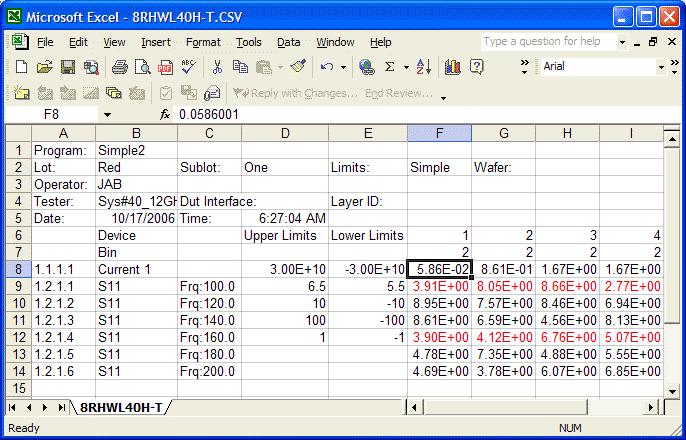This screenshot has width=686, height=440.
Task: Select the Frq:200.0 cell
Action: pos(209,371)
